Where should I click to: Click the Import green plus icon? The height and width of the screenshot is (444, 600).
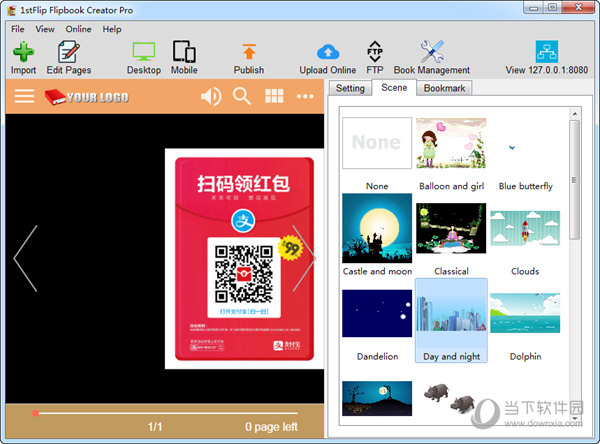click(x=23, y=52)
